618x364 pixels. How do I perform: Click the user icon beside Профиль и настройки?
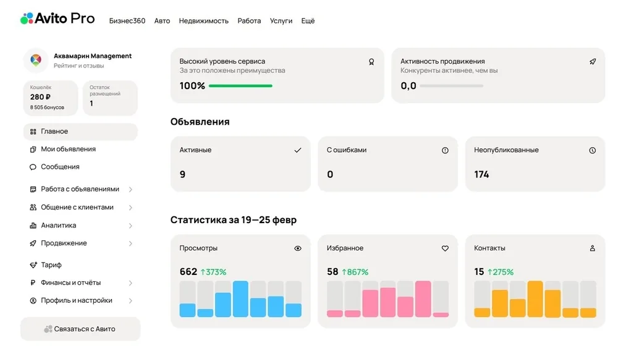coord(33,300)
